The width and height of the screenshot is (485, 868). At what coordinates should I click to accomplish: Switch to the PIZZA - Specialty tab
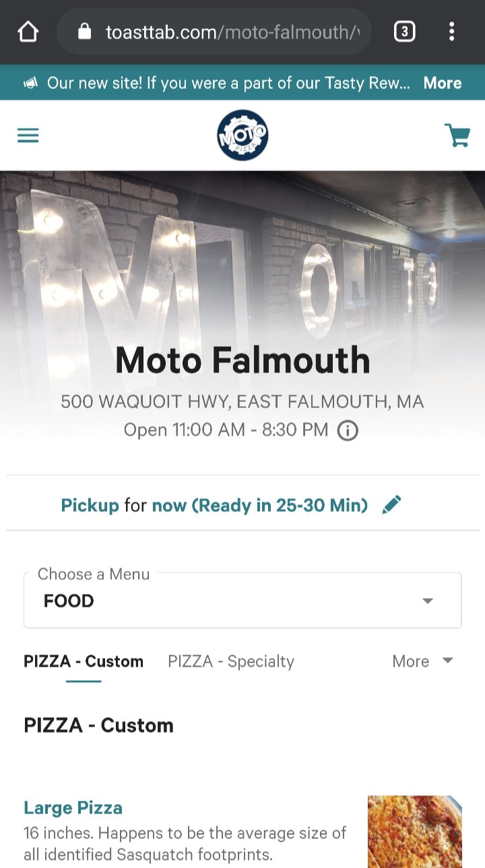click(x=231, y=661)
